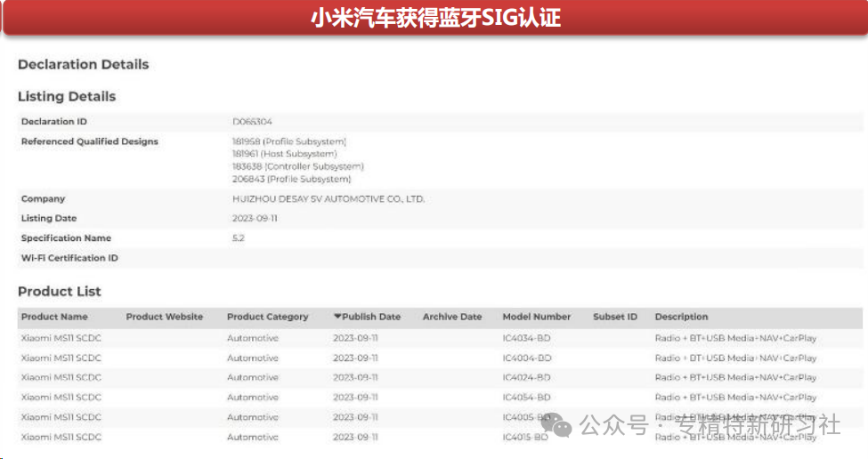
Task: Click Xiaomi MS11 SCDC in IC4015-BD row
Action: click(x=61, y=437)
